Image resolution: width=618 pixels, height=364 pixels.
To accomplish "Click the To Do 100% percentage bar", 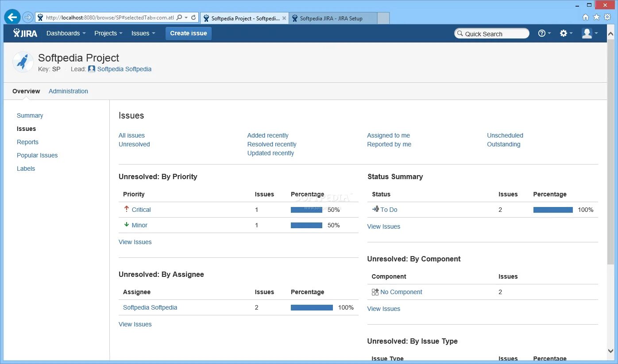I will (x=553, y=210).
